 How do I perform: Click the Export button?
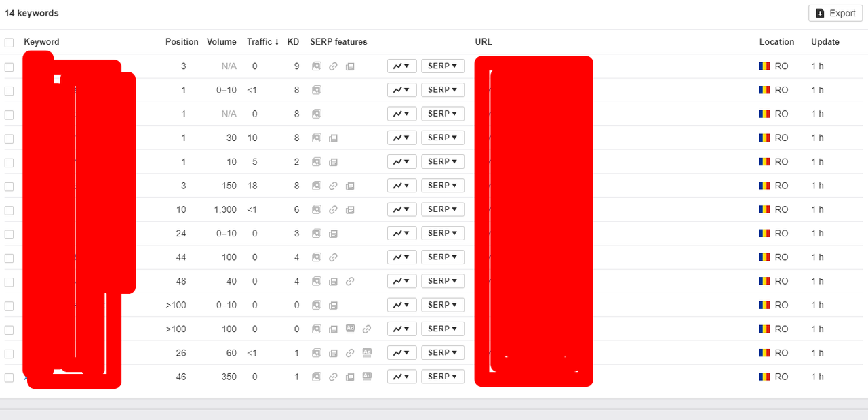pos(835,13)
